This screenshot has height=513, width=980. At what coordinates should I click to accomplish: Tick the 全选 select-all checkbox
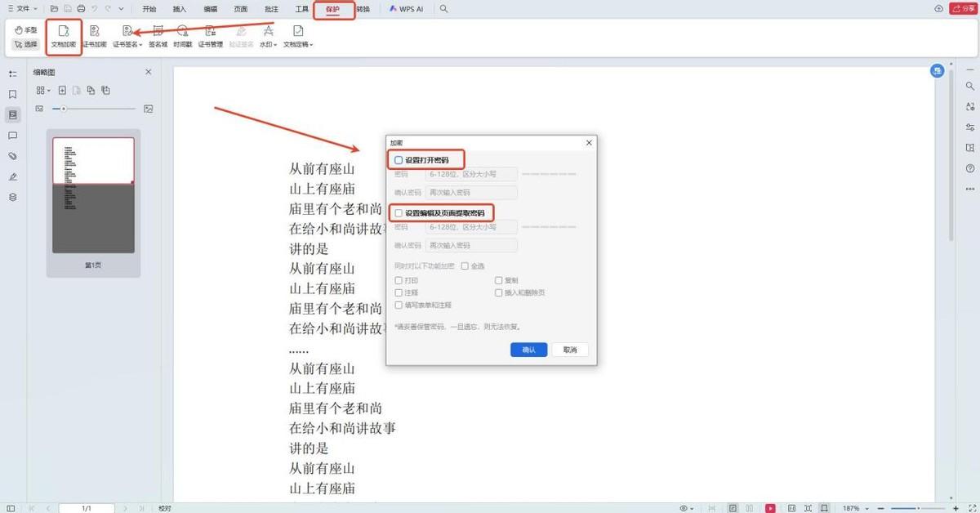pyautogui.click(x=465, y=265)
